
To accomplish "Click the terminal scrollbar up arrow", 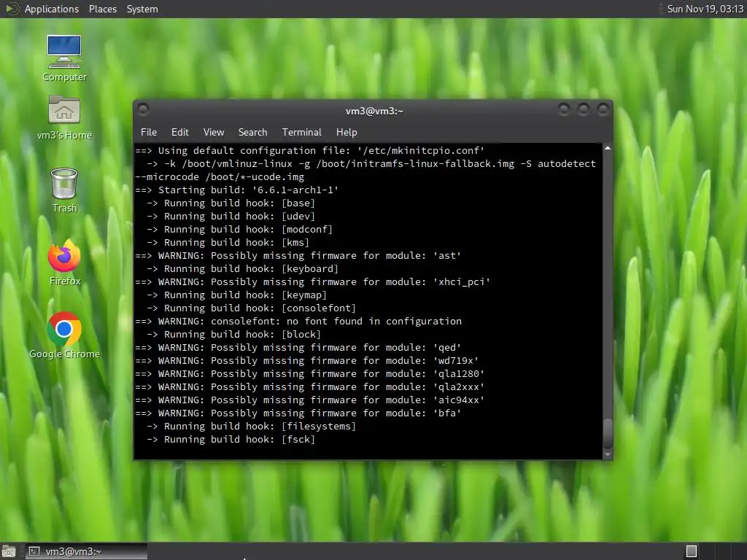I will tap(608, 149).
